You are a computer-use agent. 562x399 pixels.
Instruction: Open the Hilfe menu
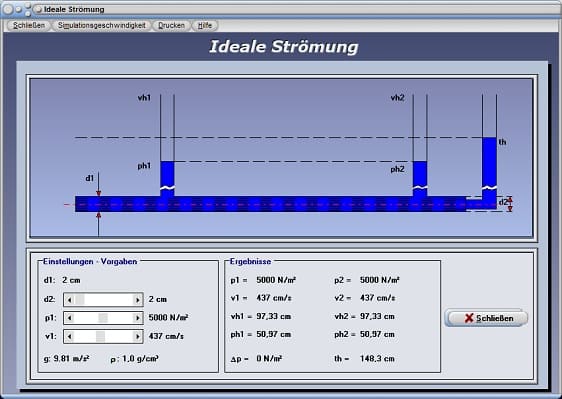click(x=205, y=25)
